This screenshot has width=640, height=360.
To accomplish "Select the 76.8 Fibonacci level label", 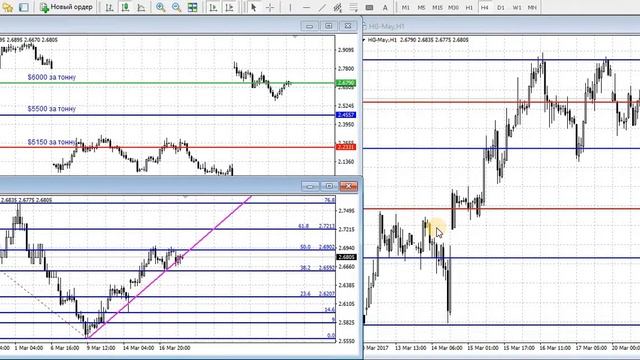I will tap(330, 200).
